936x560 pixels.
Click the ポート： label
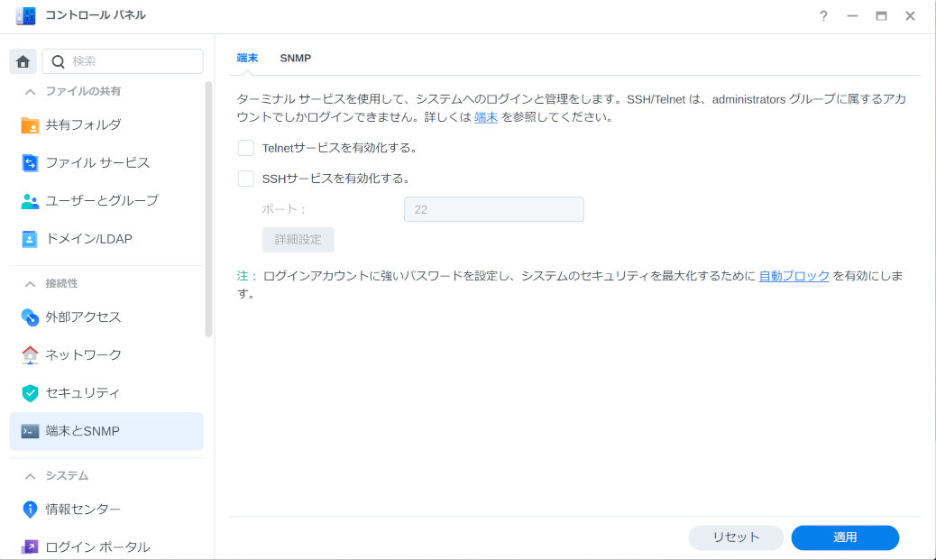[x=284, y=209]
